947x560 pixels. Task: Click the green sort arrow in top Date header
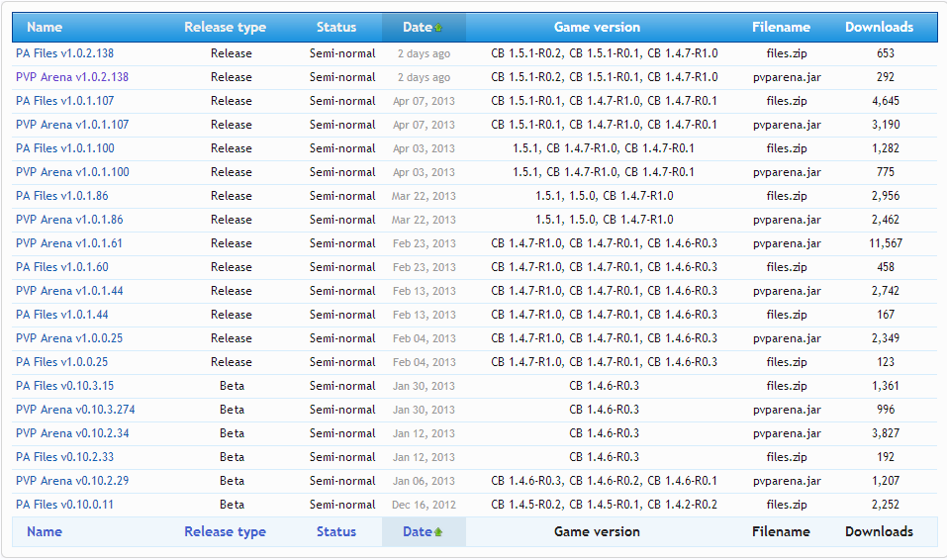tap(438, 27)
